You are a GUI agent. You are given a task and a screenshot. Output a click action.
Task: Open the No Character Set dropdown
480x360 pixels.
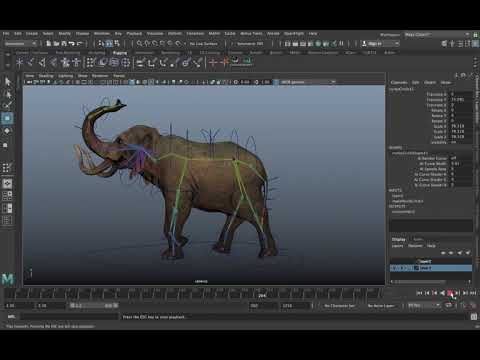339,305
